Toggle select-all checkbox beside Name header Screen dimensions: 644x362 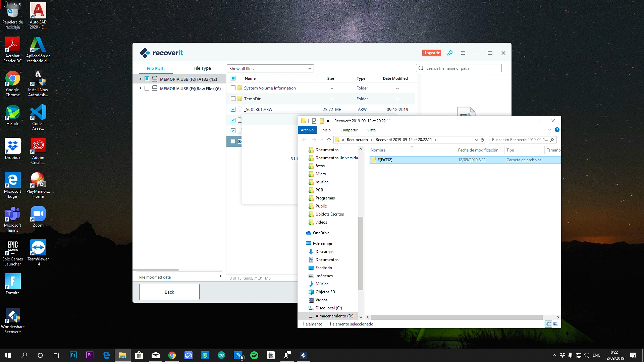click(233, 78)
